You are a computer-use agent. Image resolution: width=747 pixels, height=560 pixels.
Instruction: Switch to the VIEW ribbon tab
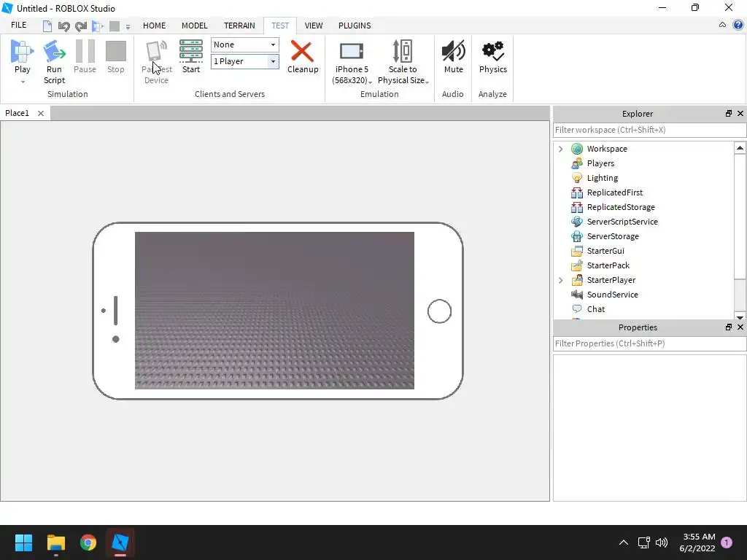point(314,26)
